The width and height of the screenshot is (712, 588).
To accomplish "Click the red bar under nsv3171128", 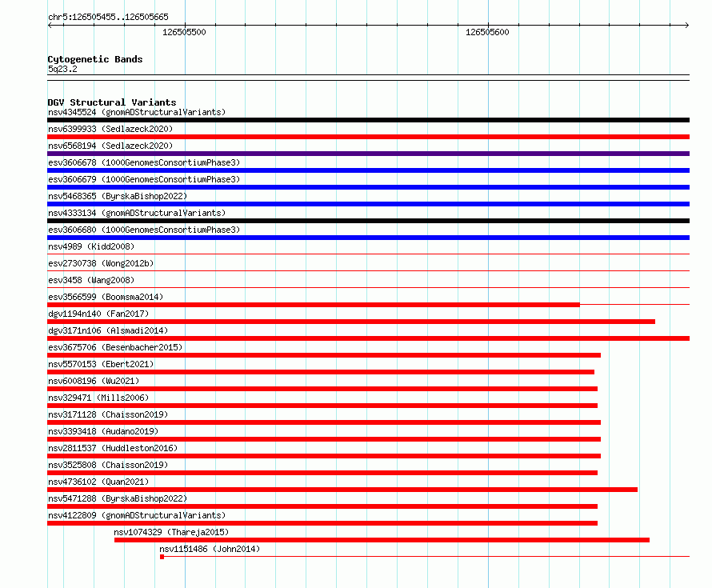I will [324, 422].
